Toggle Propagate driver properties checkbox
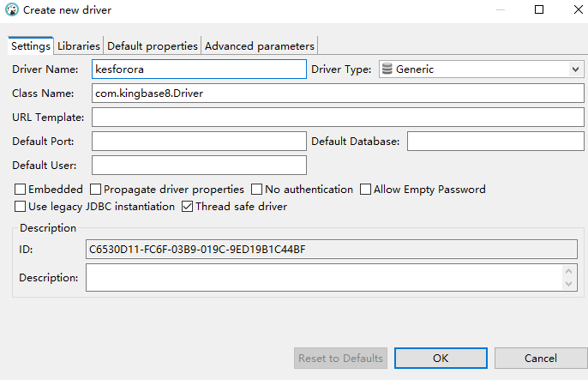 click(96, 190)
